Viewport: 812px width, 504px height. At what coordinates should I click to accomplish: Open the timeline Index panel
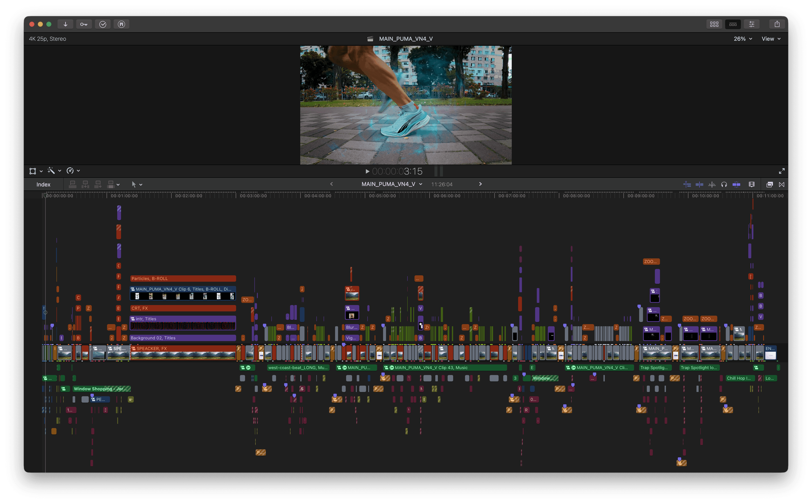(x=43, y=184)
